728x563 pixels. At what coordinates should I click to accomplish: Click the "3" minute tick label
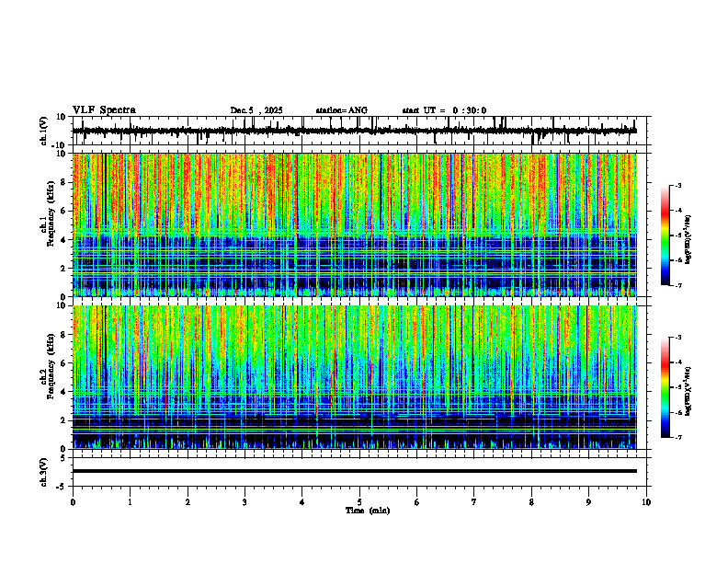[x=245, y=502]
